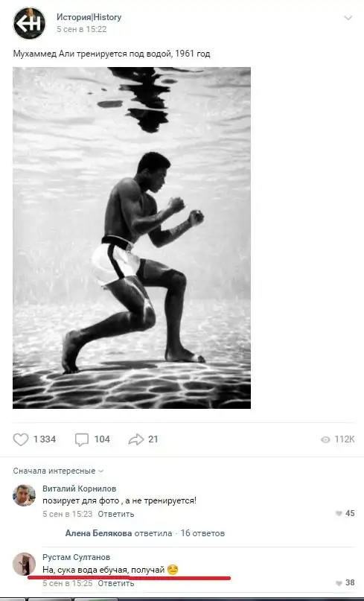Viewport: 364px width, 601px height.
Task: Open the Виталий Корнилов name link
Action: click(80, 489)
